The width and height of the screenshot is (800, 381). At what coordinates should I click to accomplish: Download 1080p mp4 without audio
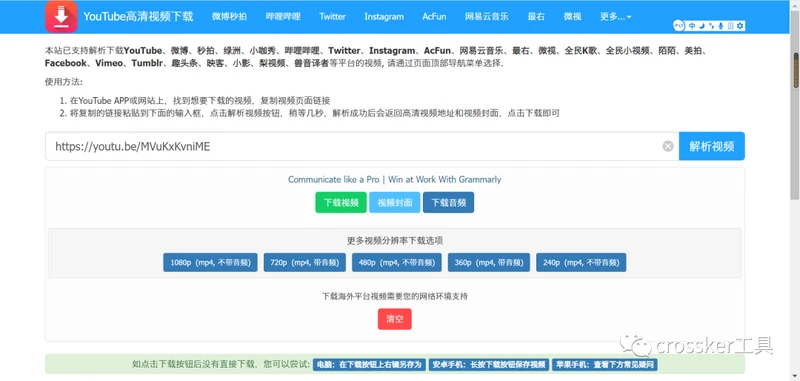tap(210, 263)
